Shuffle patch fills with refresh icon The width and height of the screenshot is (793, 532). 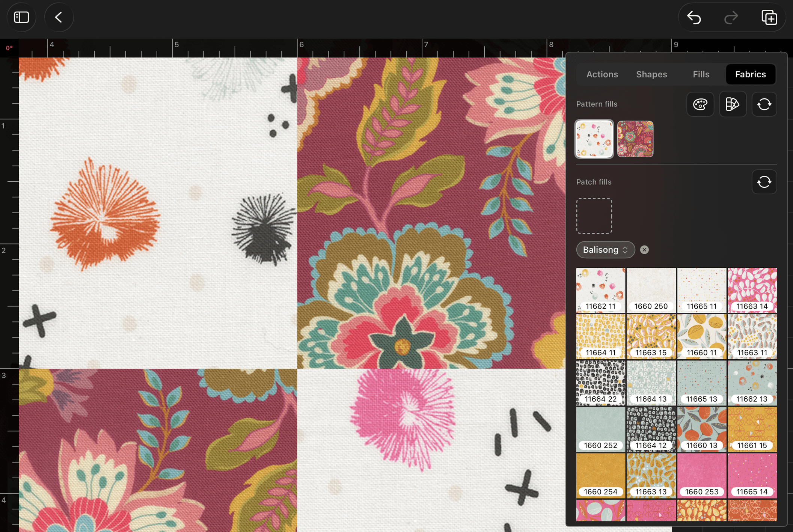pos(764,182)
